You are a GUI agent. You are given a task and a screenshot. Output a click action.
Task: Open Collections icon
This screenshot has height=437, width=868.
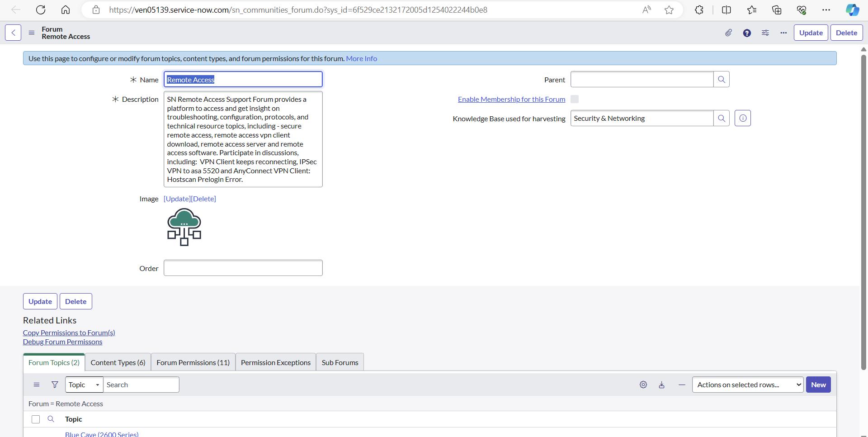[x=777, y=9]
